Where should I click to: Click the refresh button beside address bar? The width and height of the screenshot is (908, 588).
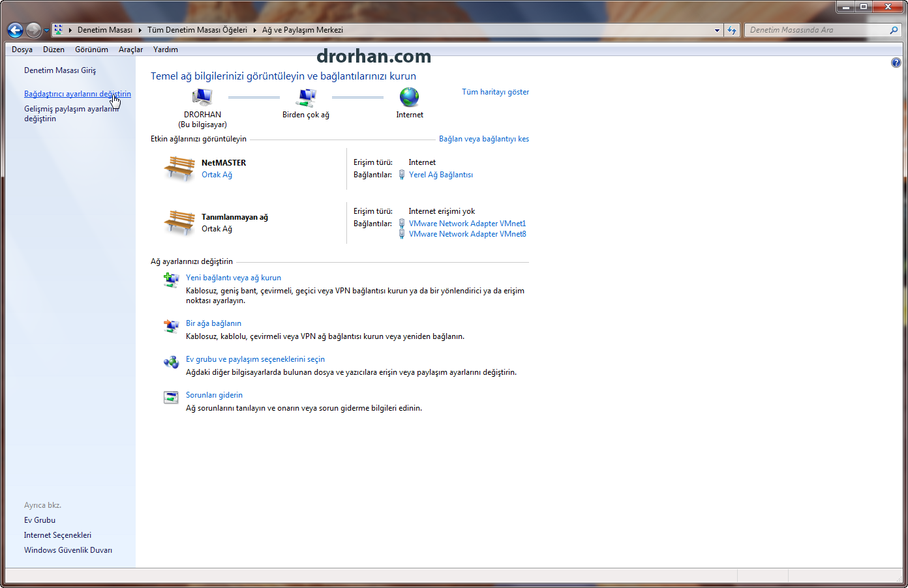pyautogui.click(x=732, y=30)
